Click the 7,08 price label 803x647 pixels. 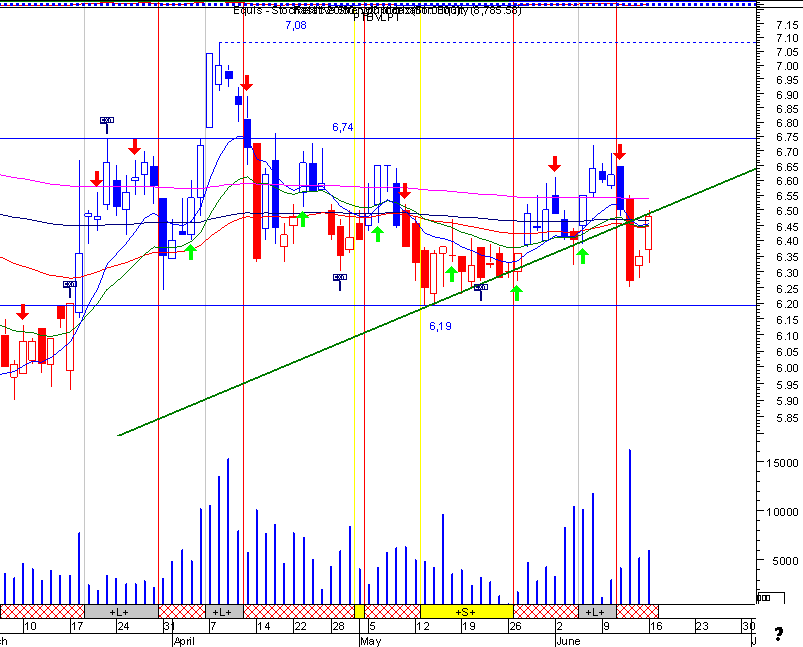click(x=296, y=25)
